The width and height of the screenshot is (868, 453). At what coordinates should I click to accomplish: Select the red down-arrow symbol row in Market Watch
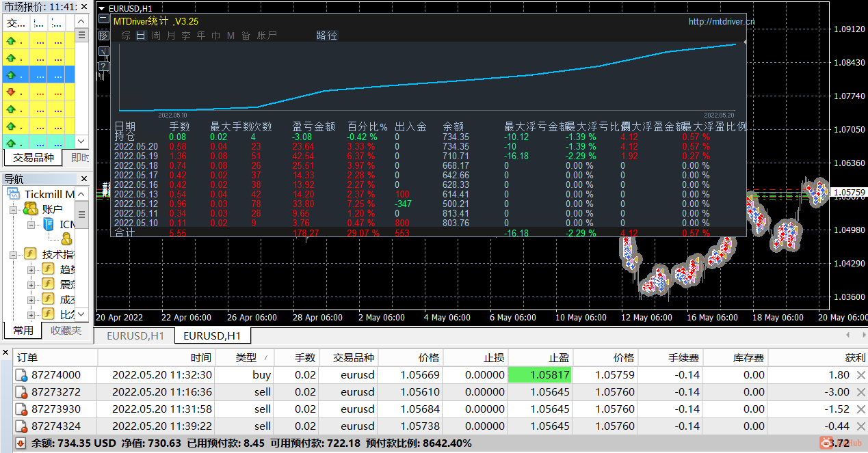pyautogui.click(x=39, y=92)
